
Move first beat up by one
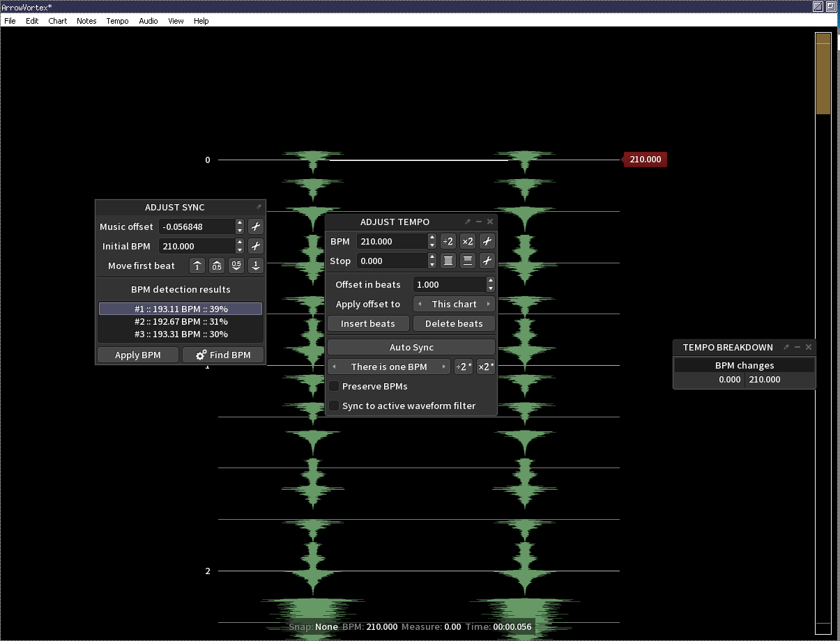(197, 265)
